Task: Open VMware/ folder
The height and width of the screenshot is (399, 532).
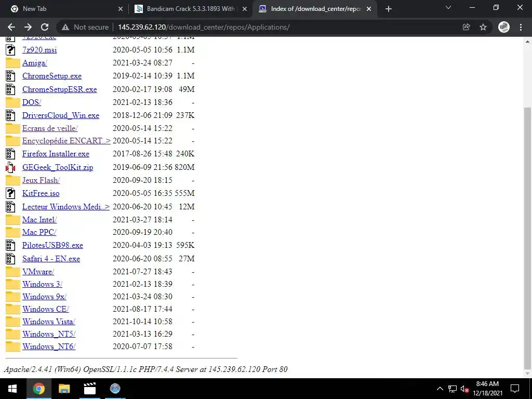Action: coord(38,272)
